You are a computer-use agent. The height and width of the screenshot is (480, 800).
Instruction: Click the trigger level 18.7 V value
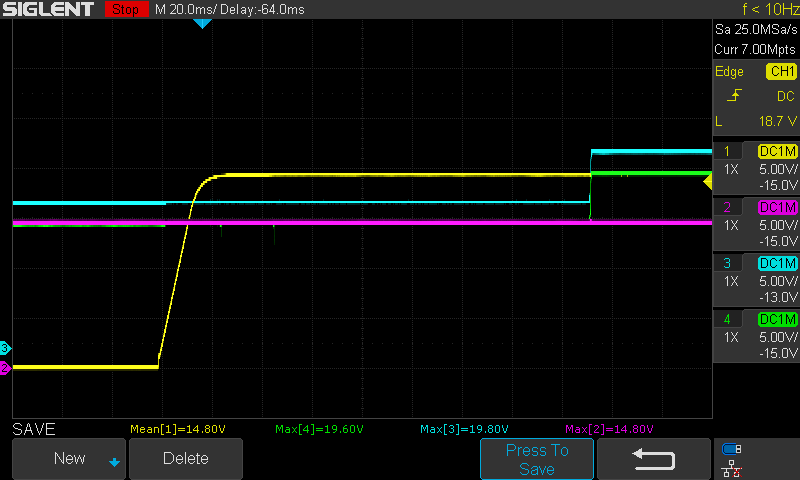tap(778, 121)
